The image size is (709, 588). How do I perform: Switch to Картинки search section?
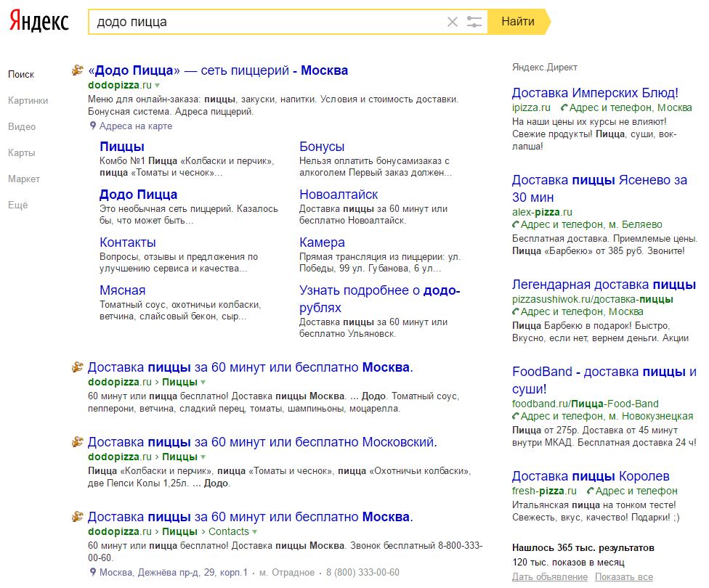28,100
